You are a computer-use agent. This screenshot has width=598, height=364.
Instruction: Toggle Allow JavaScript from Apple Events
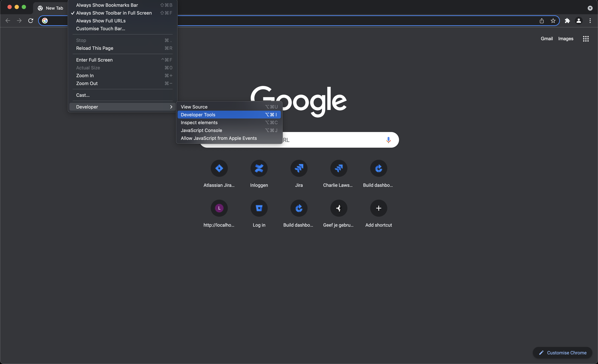point(229,138)
